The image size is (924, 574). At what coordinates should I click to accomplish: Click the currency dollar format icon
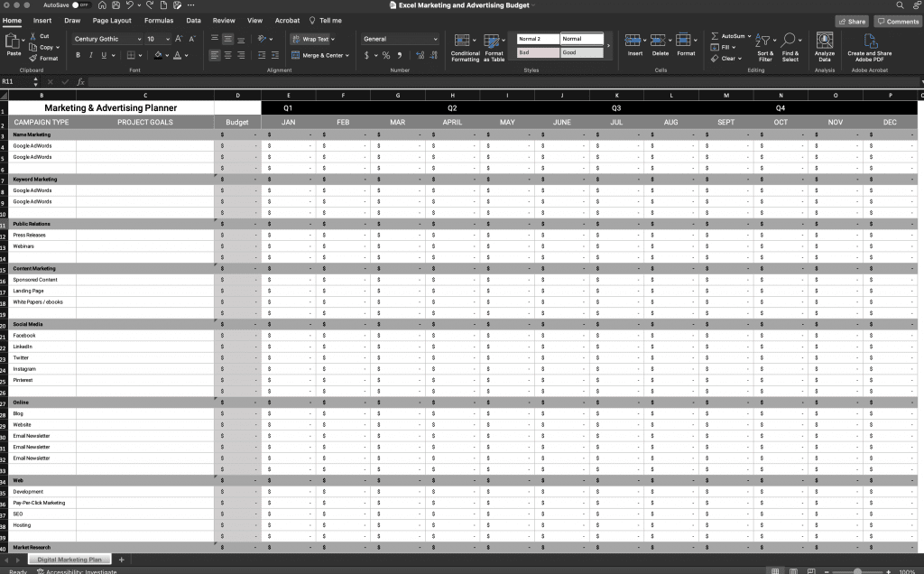pos(366,55)
